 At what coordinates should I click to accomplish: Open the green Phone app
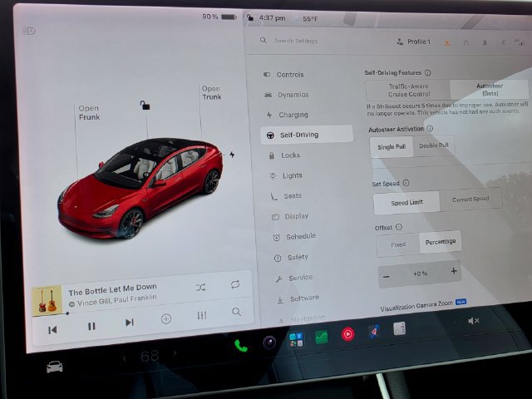(x=241, y=346)
